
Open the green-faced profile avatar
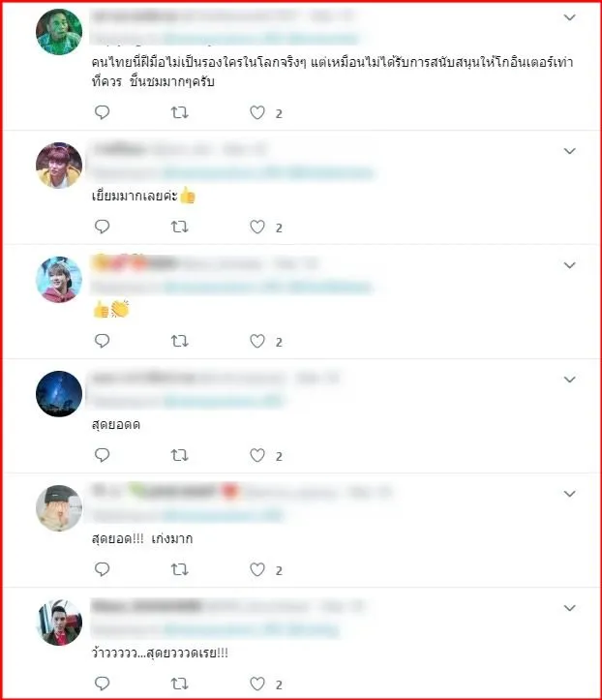point(59,32)
